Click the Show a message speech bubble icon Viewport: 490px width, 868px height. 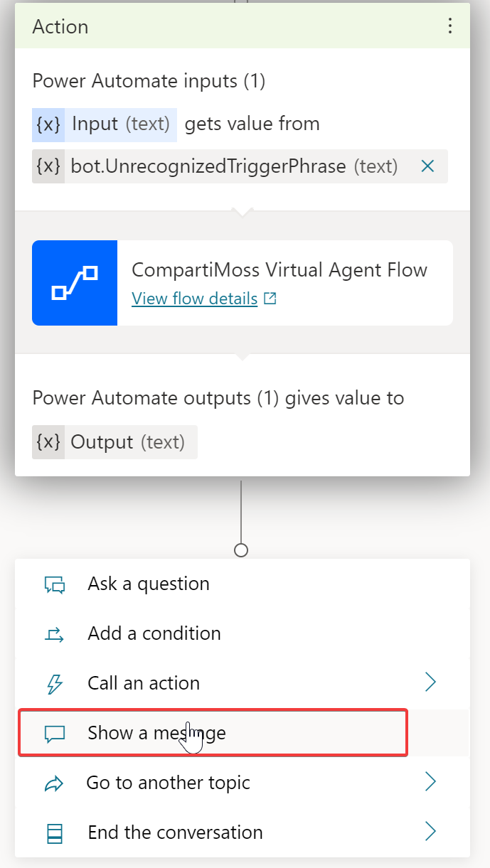(55, 734)
